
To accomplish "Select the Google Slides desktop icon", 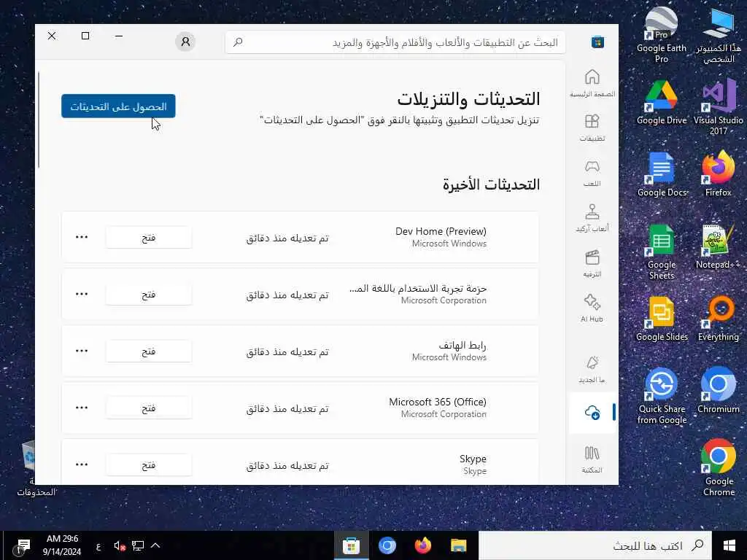I will [x=661, y=319].
